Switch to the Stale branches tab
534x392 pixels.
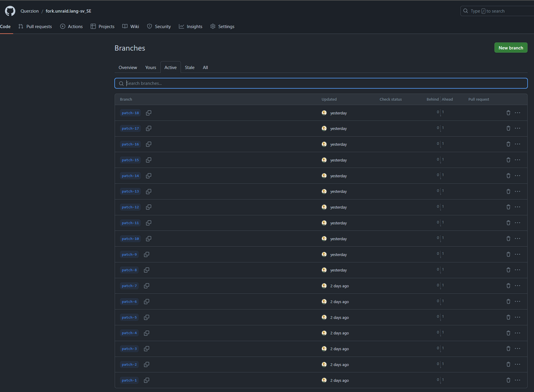point(190,67)
